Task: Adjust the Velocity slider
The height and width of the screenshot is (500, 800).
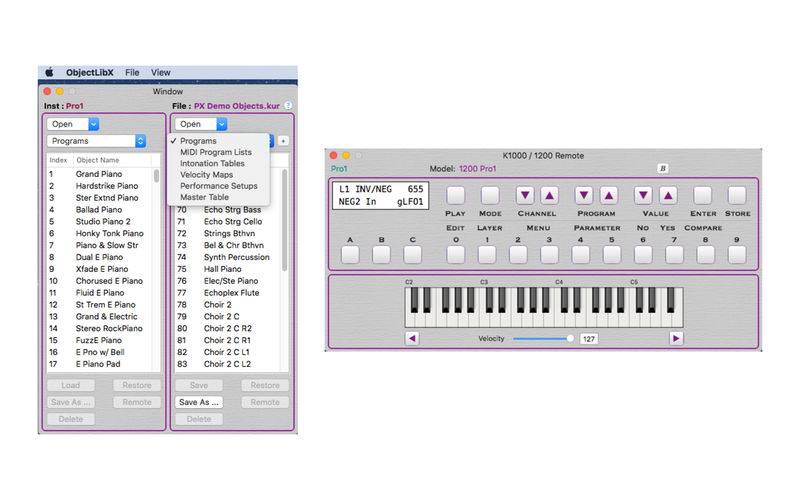Action: click(543, 338)
